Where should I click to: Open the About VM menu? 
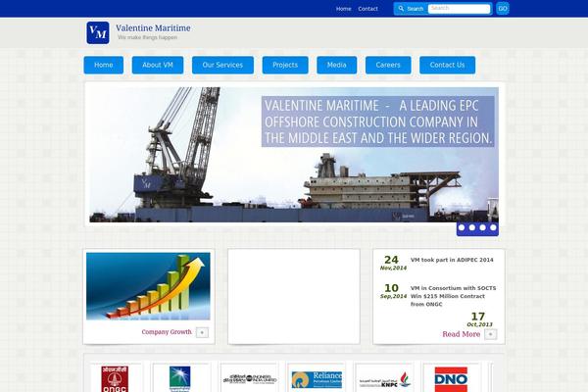(158, 65)
